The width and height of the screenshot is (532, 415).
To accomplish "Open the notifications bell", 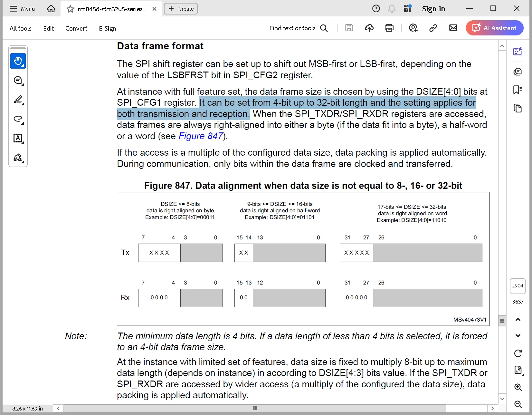I will tap(392, 9).
